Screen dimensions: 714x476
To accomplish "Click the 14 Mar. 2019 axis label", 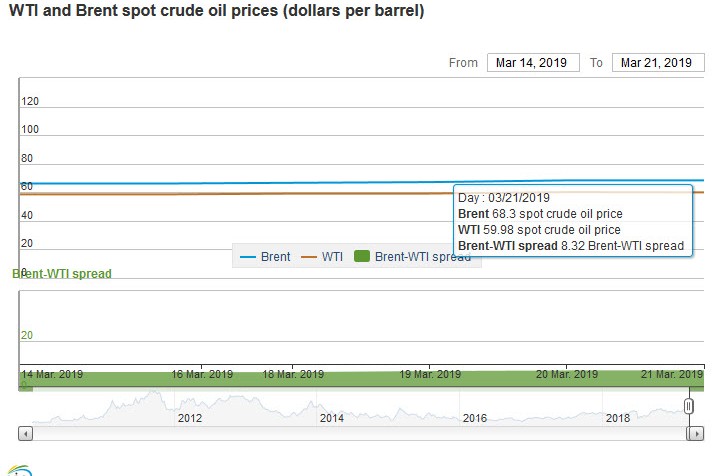I will tap(52, 374).
